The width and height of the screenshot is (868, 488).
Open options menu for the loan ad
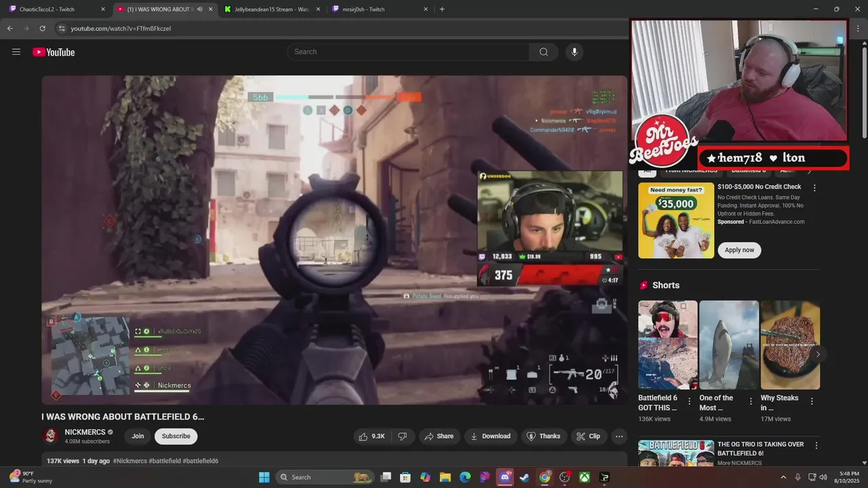click(814, 188)
